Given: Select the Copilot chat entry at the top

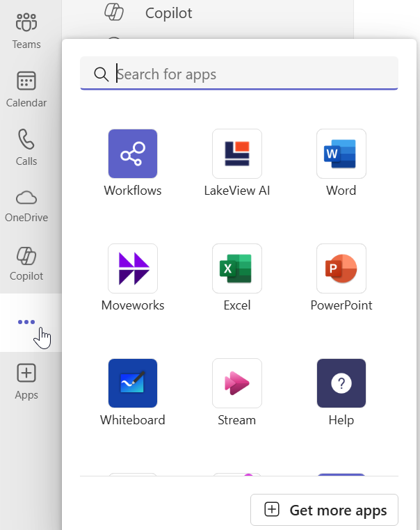Looking at the screenshot, I should pyautogui.click(x=149, y=13).
